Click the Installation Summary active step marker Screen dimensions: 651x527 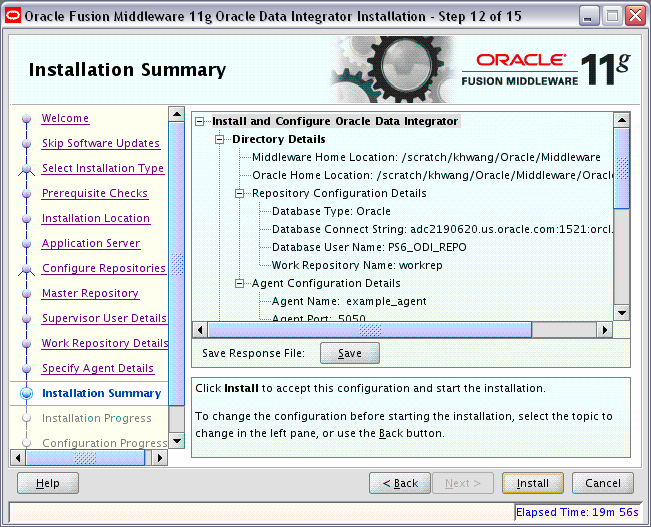click(x=27, y=393)
